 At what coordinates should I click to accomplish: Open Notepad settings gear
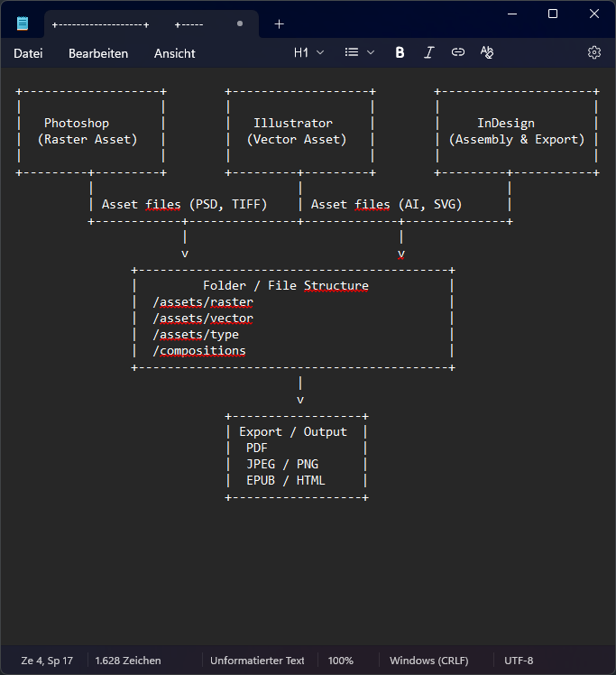(594, 52)
